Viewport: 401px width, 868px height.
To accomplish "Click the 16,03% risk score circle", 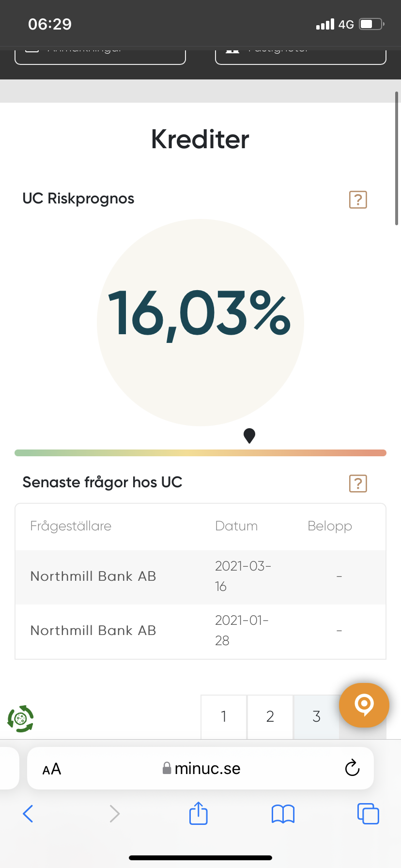I will (x=200, y=322).
